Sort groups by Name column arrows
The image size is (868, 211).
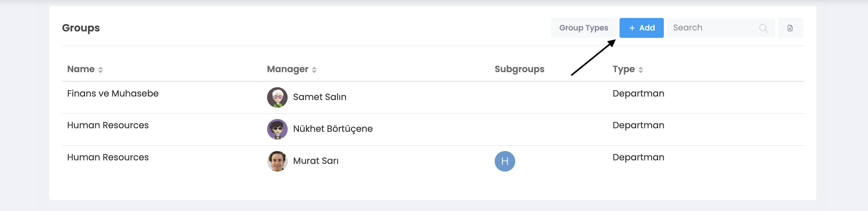tap(100, 70)
